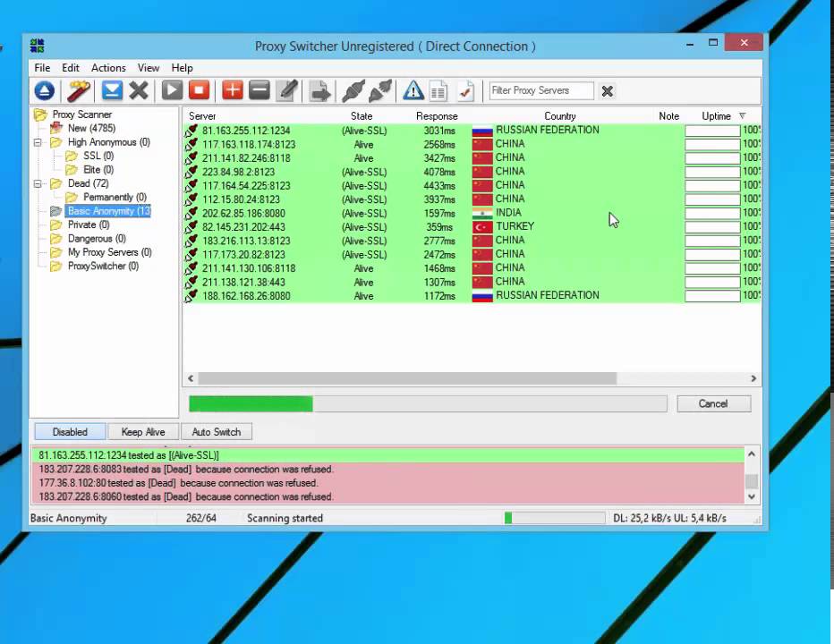
Task: Click the blue envelope download icon
Action: point(112,90)
